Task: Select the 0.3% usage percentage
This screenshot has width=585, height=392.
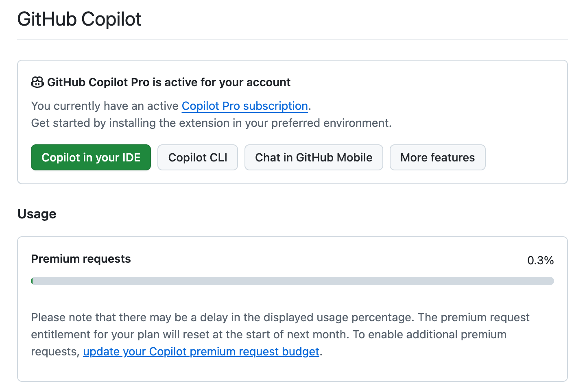Action: point(540,260)
